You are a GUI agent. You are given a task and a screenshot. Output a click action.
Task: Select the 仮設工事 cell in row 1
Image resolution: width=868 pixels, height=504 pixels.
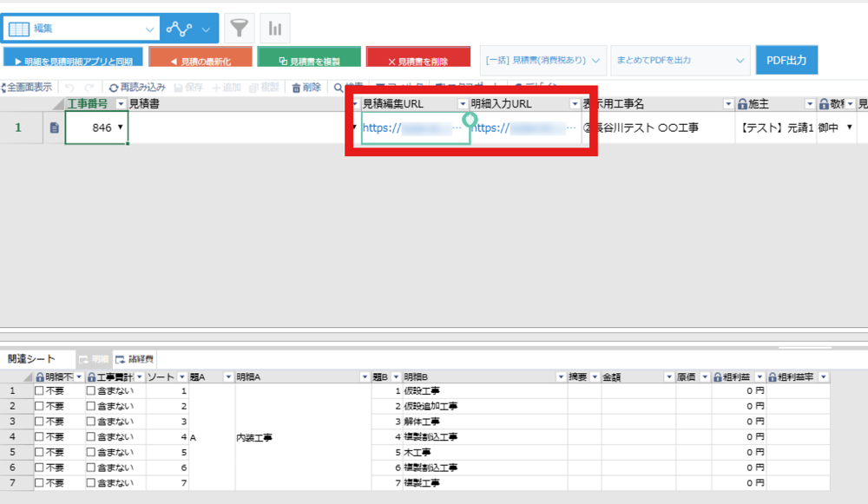coord(485,390)
